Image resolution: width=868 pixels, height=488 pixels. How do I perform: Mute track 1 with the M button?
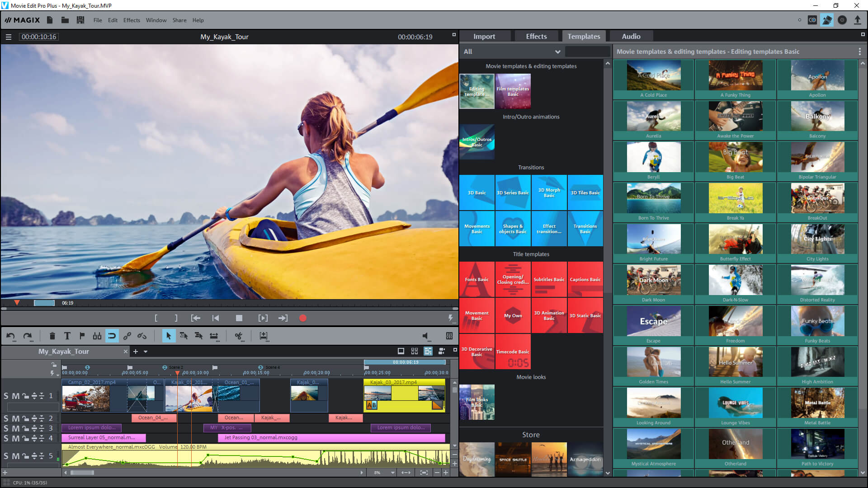pyautogui.click(x=15, y=396)
